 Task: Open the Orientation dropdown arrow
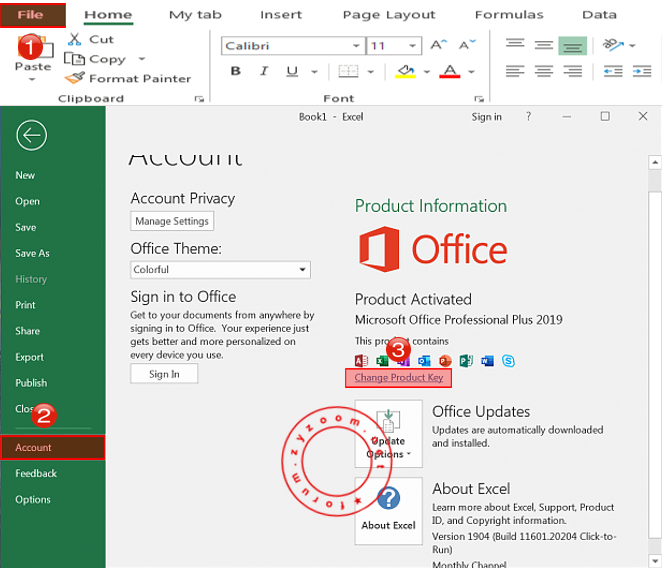click(x=632, y=45)
